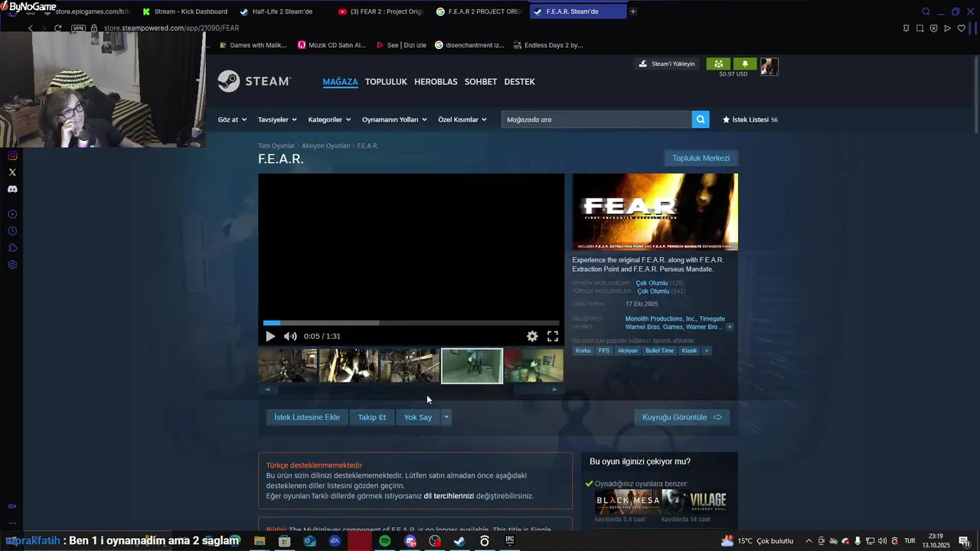Click Kuyruğu Görüntüle button
Image resolution: width=980 pixels, height=551 pixels.
point(681,417)
